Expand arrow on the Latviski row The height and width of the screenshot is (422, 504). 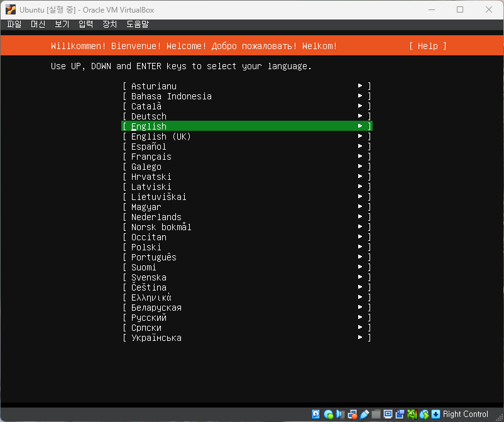360,186
